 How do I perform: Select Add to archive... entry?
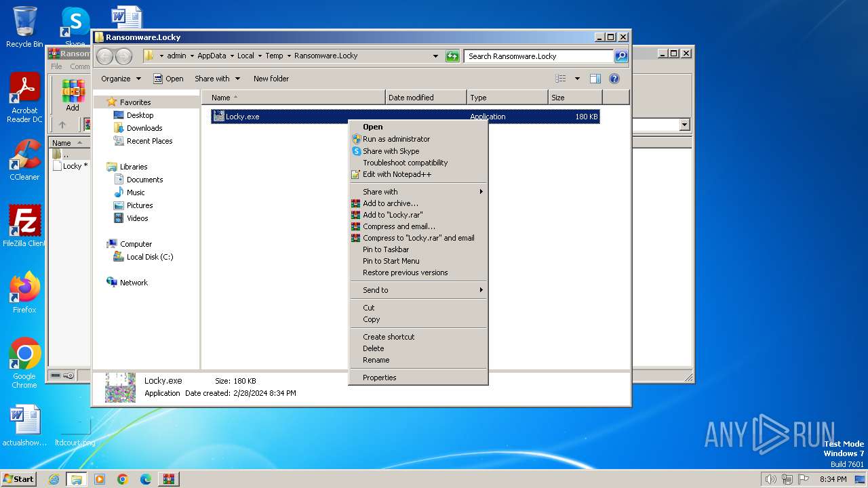418,203
